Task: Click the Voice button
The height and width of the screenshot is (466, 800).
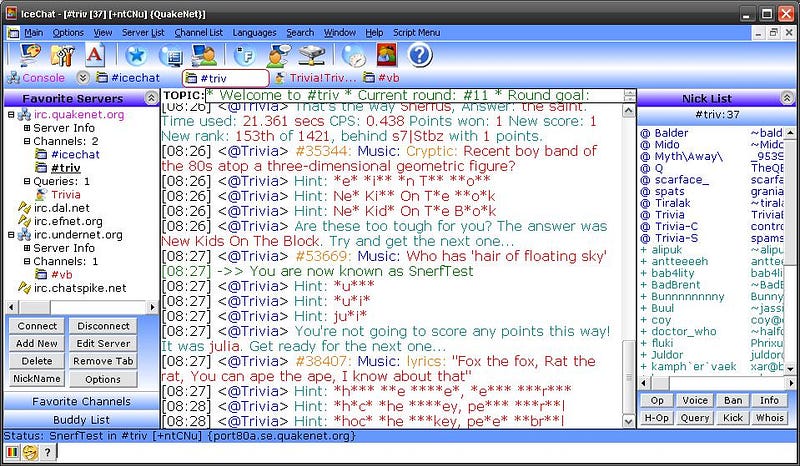Action: (695, 401)
